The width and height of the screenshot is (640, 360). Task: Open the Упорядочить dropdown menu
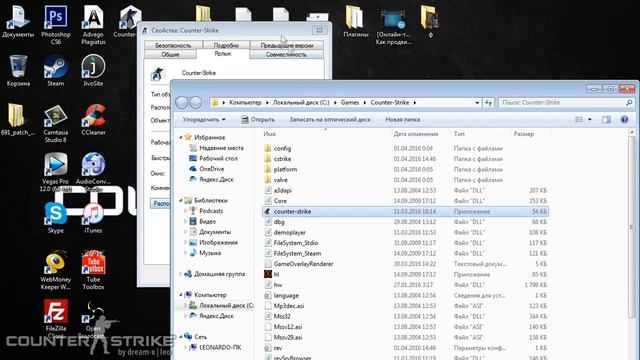click(204, 119)
